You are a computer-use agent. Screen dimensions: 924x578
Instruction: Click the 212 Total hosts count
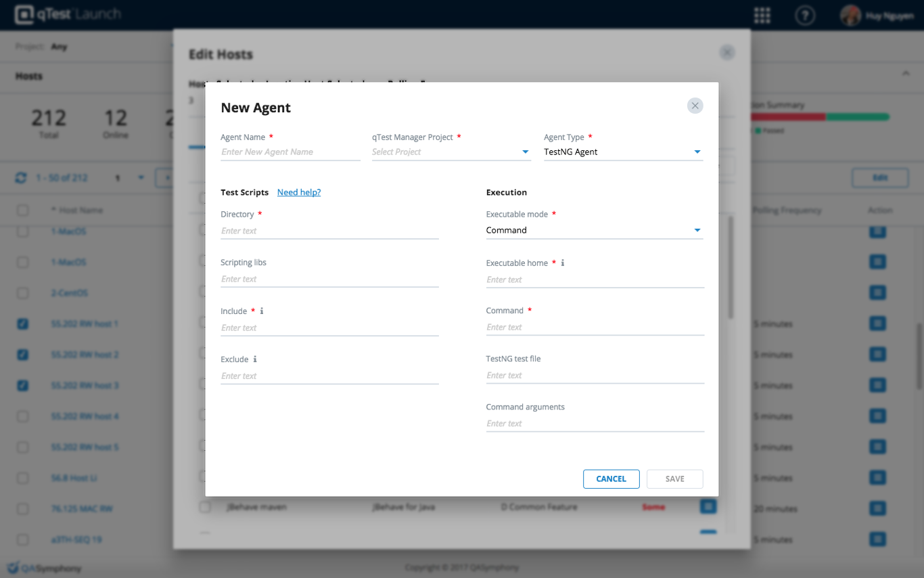49,123
